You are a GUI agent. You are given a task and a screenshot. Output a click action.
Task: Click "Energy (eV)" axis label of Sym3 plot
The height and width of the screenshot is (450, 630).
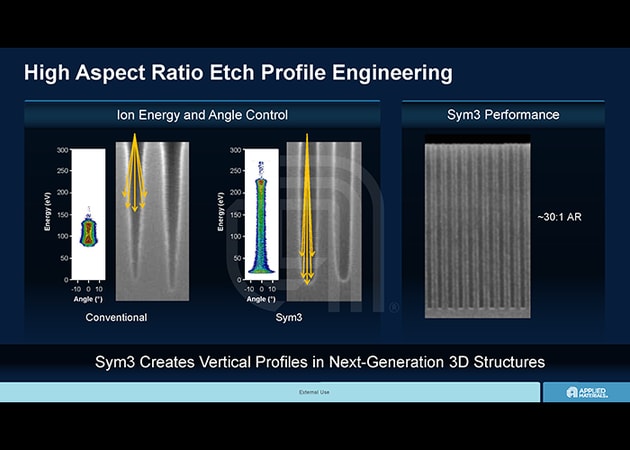tap(220, 212)
